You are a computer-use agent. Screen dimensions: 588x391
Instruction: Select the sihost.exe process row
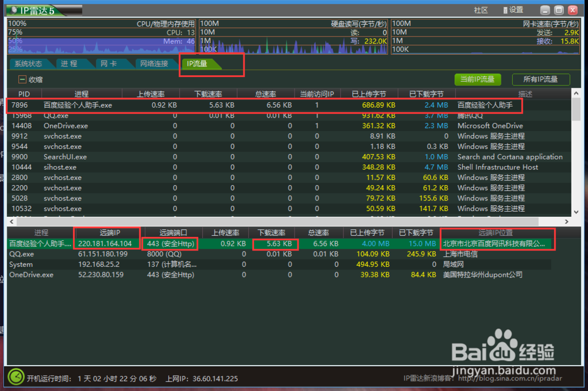pos(289,167)
